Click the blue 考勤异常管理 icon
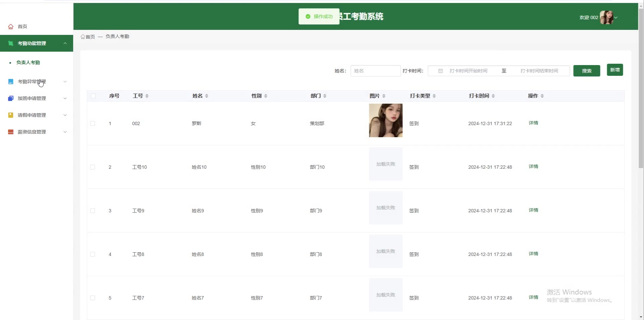 11,82
